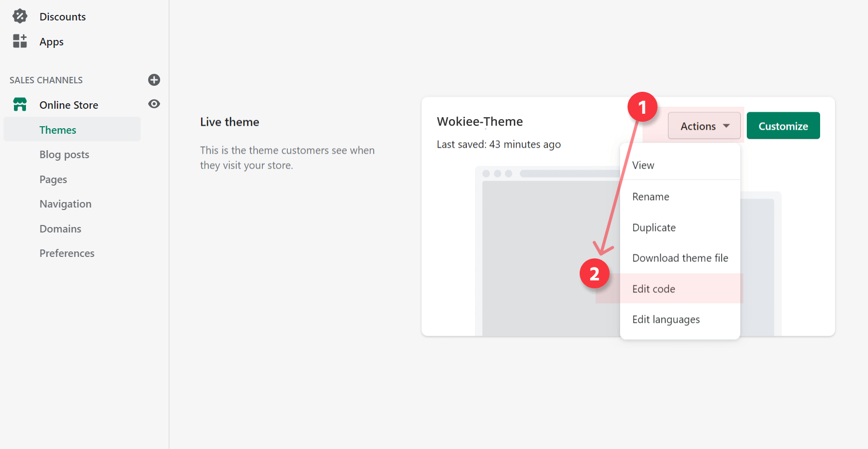This screenshot has width=868, height=449.
Task: Click the Actions dropdown caret arrow
Action: coord(726,126)
